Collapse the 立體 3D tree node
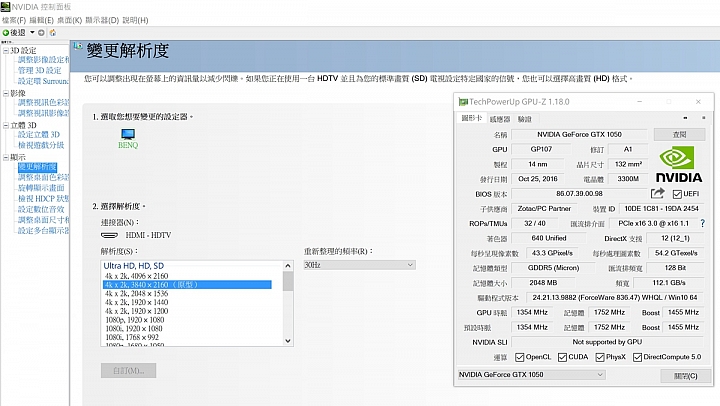Screen dimensions: 720x406 click(x=6, y=125)
